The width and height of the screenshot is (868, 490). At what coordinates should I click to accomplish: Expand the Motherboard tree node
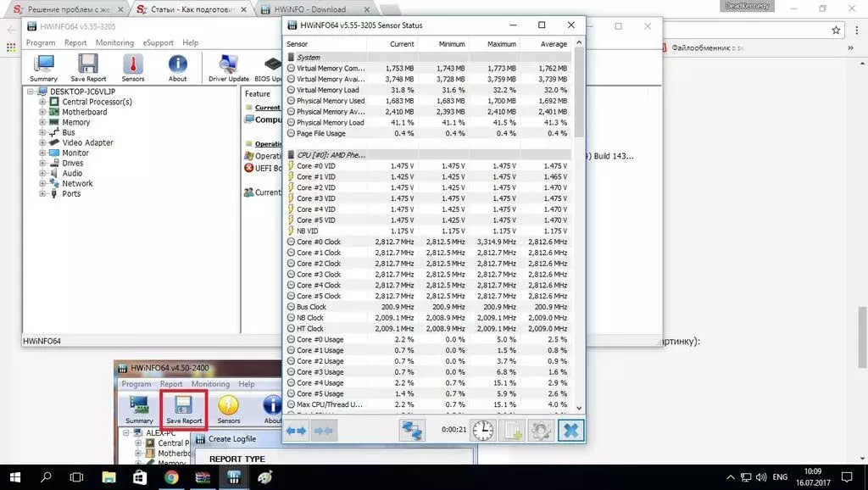click(42, 112)
